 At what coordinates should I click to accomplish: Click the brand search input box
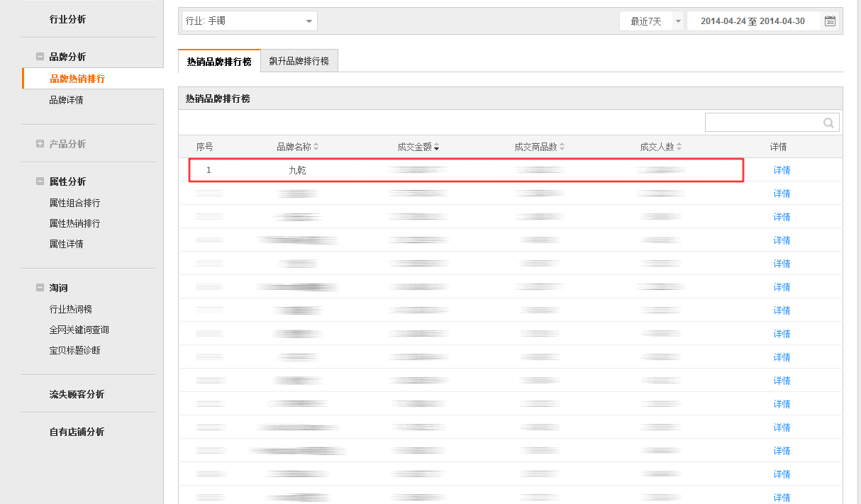tap(762, 123)
